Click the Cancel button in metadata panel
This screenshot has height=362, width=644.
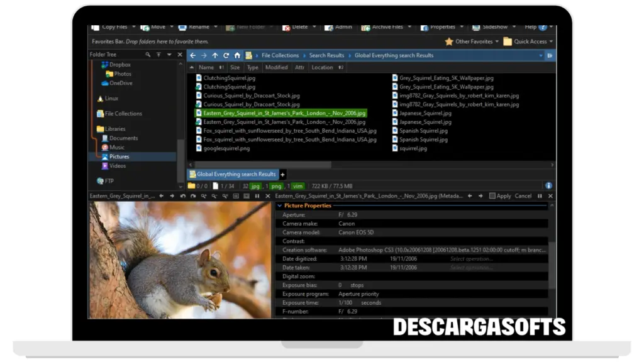pos(523,196)
